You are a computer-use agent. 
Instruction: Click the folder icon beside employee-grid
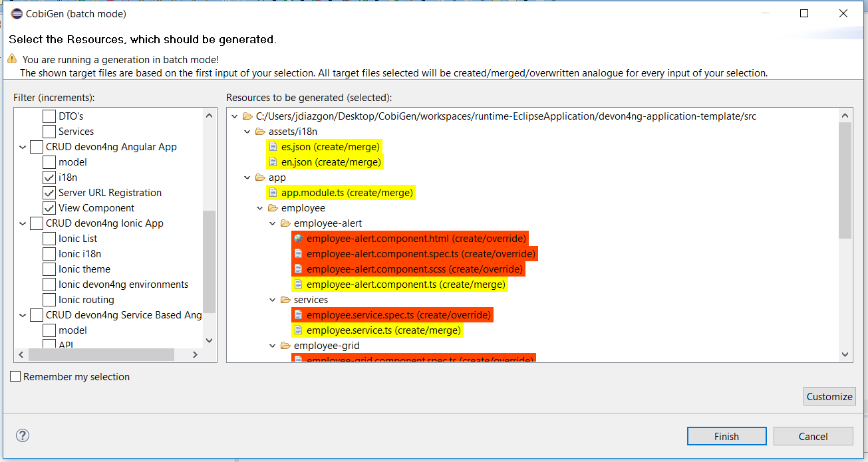pyautogui.click(x=285, y=346)
